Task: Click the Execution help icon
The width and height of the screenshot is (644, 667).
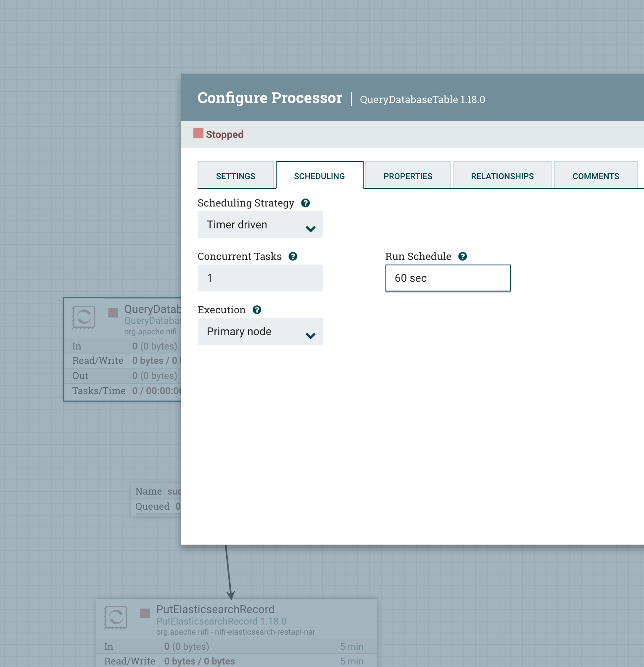Action: coord(257,310)
